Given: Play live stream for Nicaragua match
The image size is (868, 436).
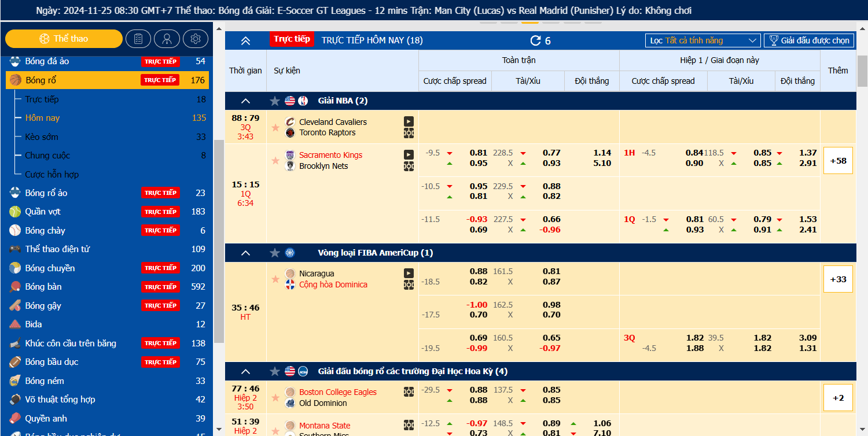Looking at the screenshot, I should (x=409, y=274).
